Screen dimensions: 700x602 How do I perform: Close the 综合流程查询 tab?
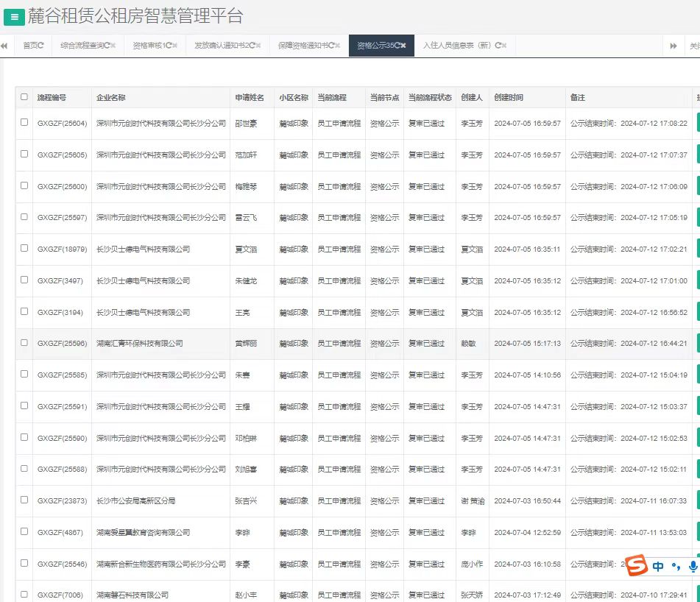(x=114, y=46)
